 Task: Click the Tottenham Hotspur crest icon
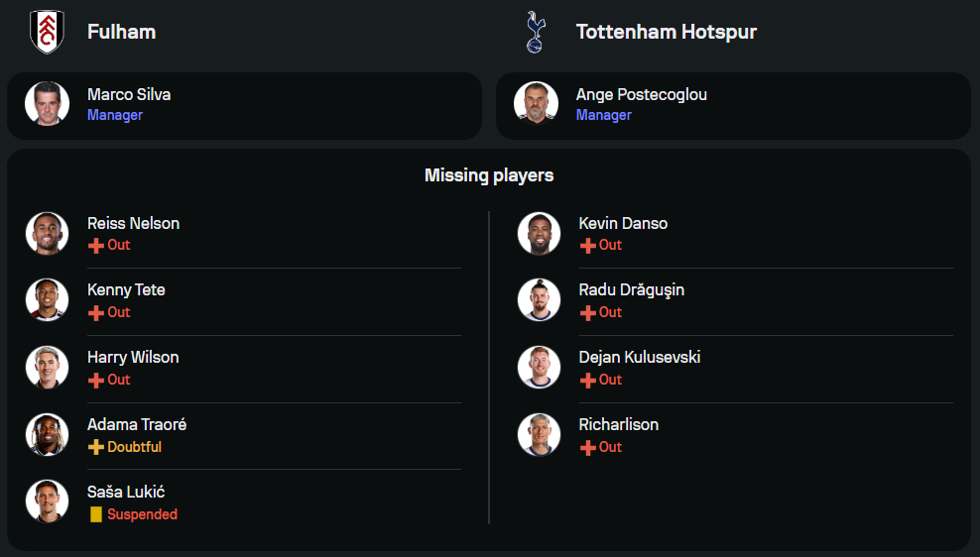click(536, 32)
